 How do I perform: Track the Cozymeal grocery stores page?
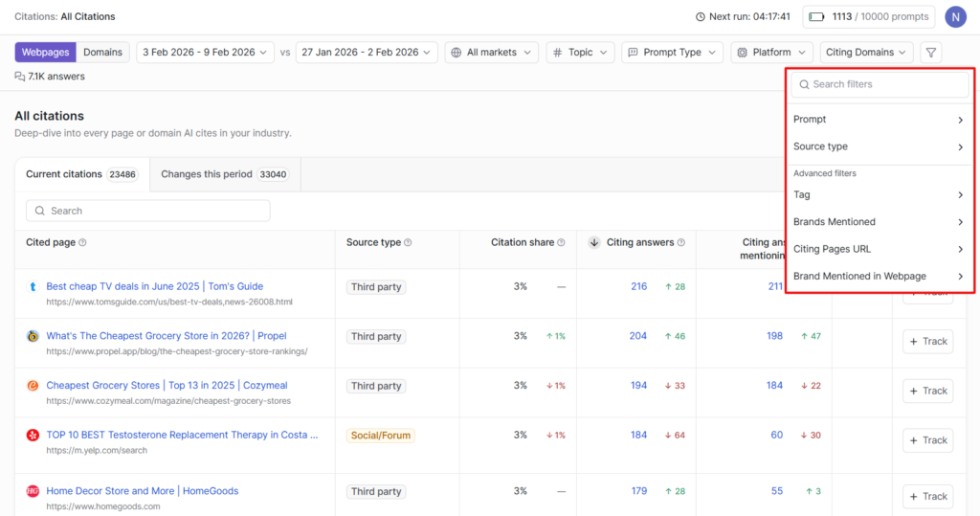click(x=927, y=391)
